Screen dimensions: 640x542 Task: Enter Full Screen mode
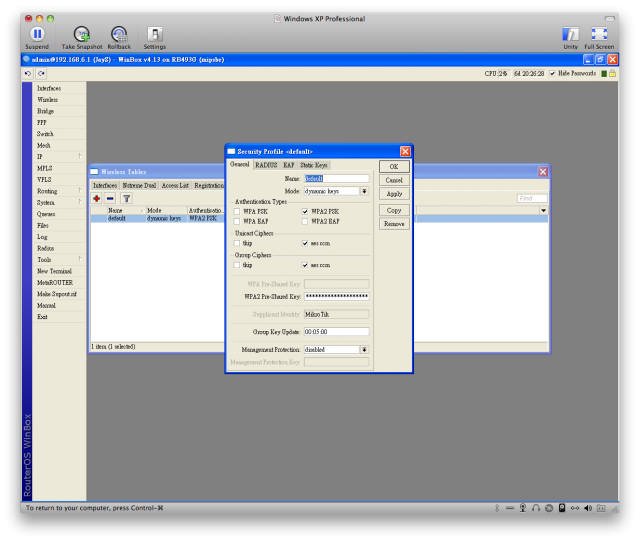[599, 34]
